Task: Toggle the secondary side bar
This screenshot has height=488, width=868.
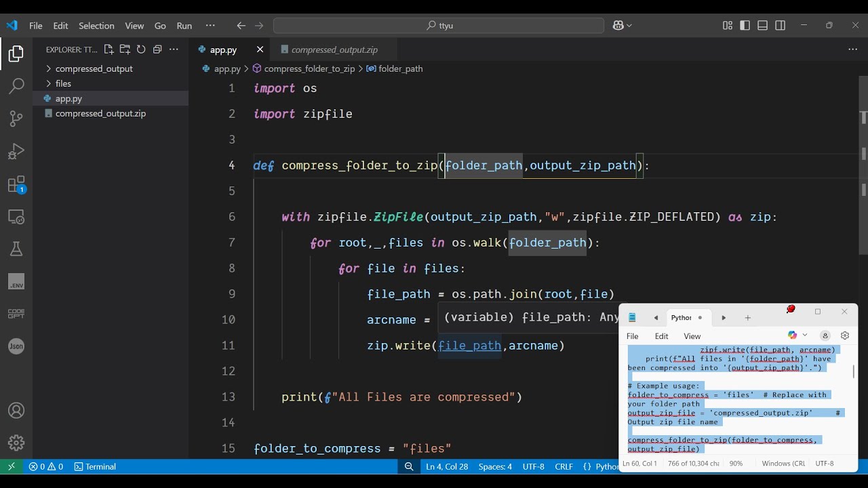Action: 781,26
